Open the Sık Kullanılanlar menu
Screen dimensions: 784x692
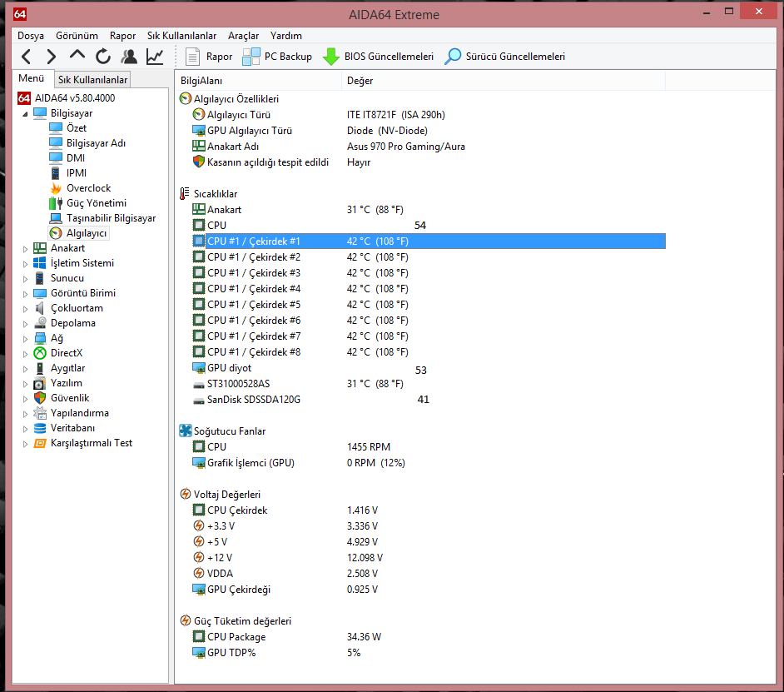(x=181, y=36)
